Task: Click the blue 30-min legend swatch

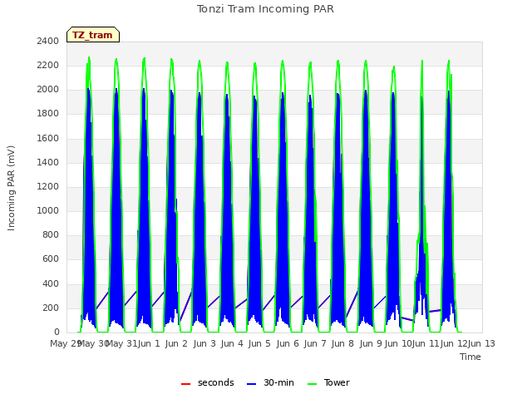Action: click(x=251, y=384)
